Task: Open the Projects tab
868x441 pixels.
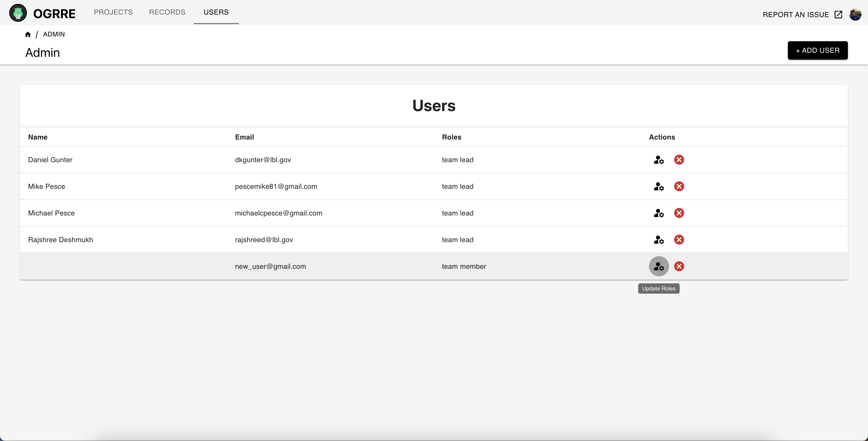Action: click(x=113, y=12)
